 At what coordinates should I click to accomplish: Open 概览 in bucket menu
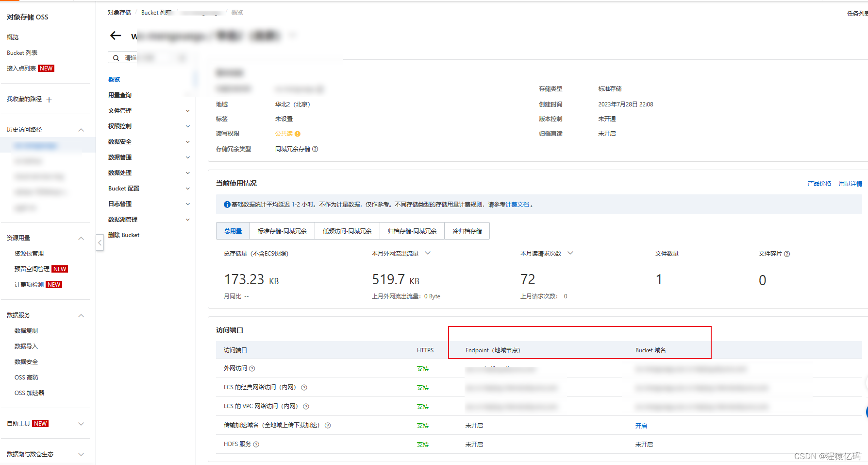pyautogui.click(x=114, y=80)
